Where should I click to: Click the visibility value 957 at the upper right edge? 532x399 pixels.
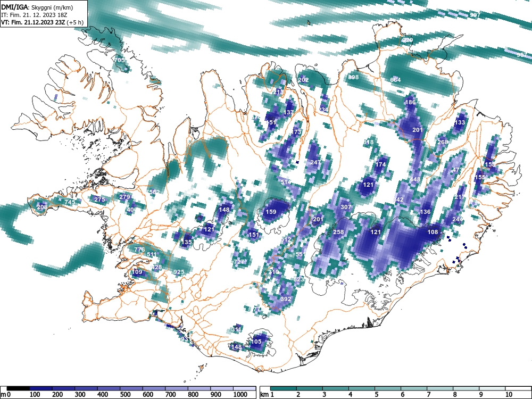(x=522, y=55)
